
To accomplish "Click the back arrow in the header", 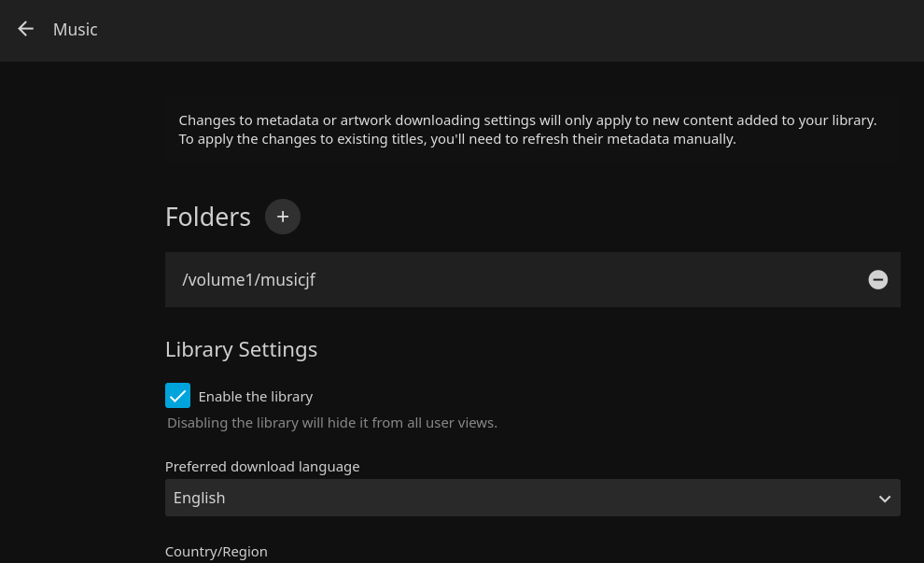I will (25, 29).
